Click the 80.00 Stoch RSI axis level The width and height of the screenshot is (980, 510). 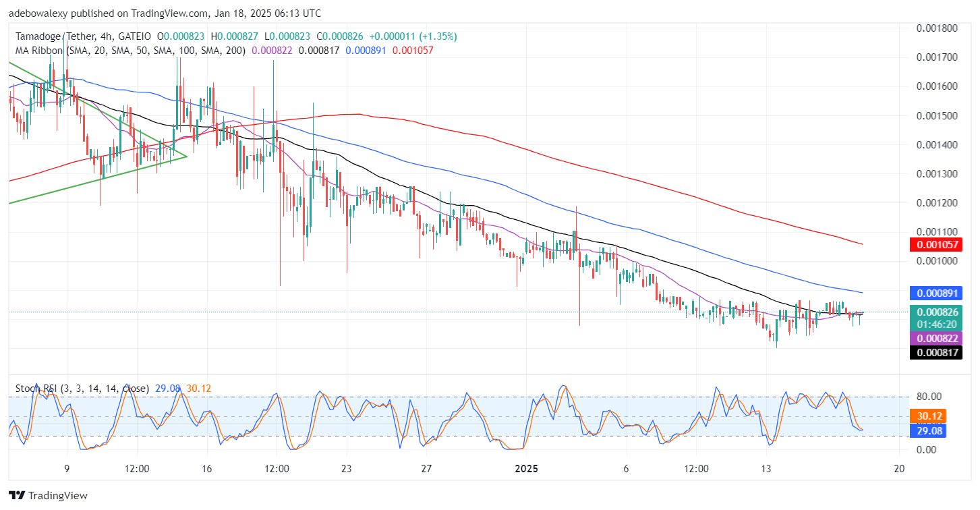coord(929,396)
